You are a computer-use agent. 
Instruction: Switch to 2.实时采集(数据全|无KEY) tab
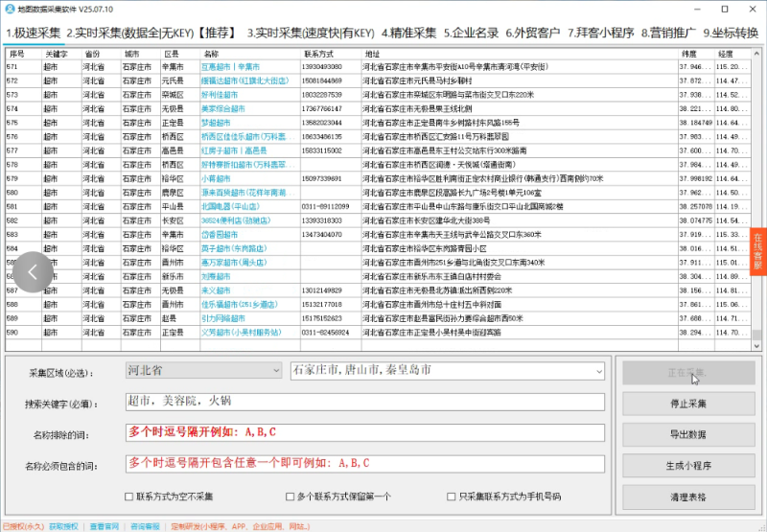(152, 33)
